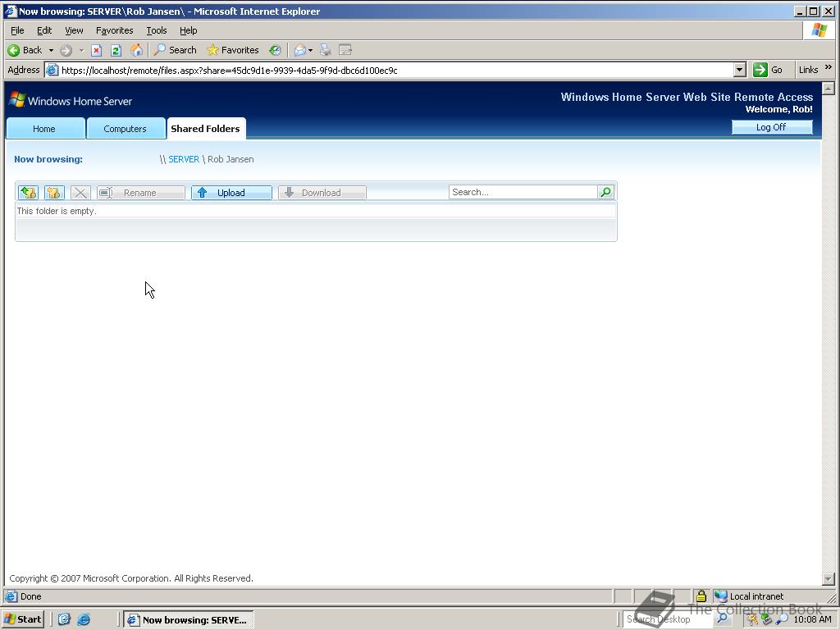Click the security lock icon in status bar
Screen dimensions: 840x630
[x=701, y=596]
